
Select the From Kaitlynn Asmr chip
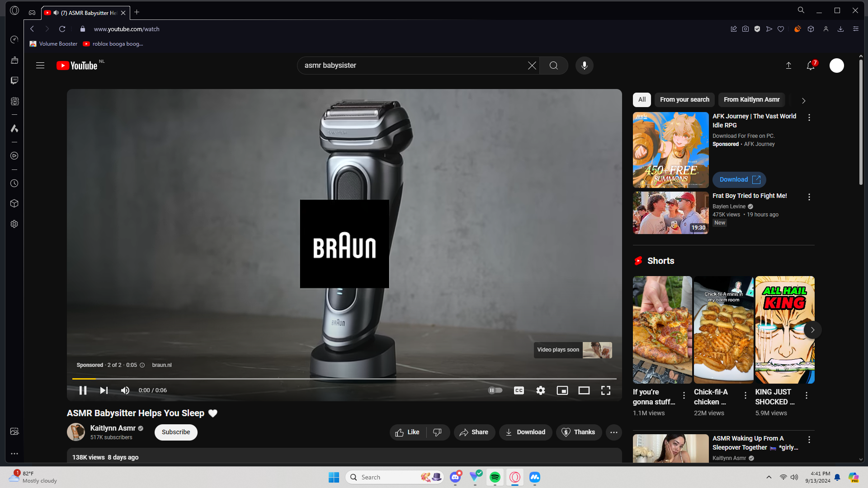coord(751,100)
